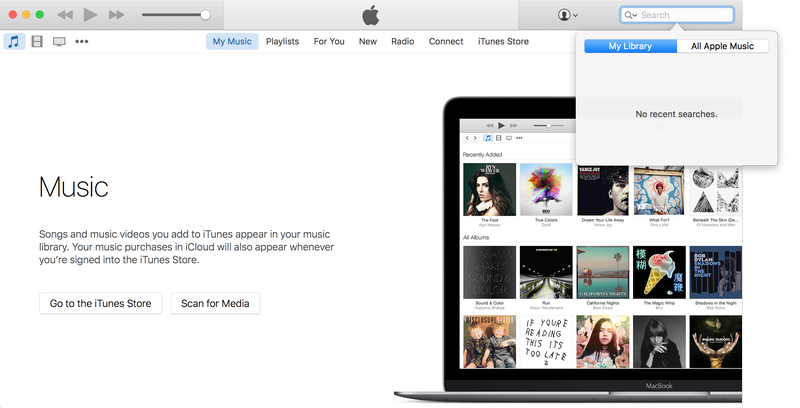Open search magnifier options dropdown

(x=631, y=15)
